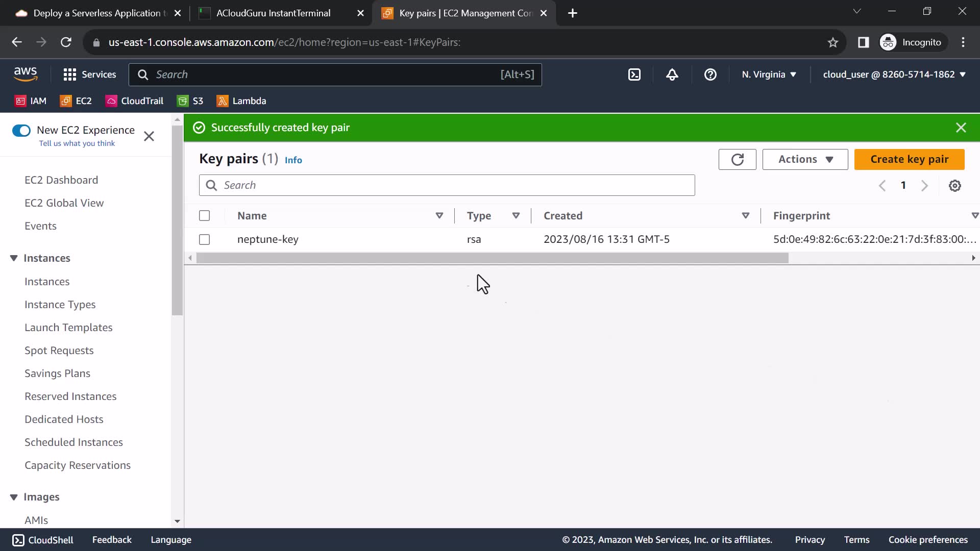Open the Actions dropdown
The image size is (980, 551).
[x=805, y=159]
